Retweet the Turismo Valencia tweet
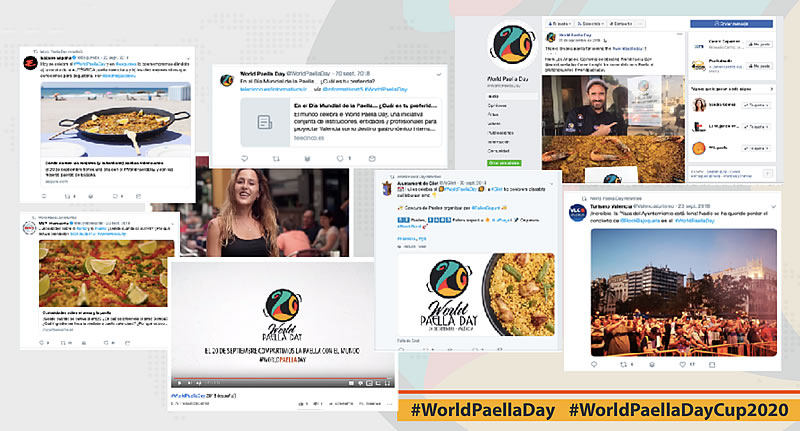Viewport: 800px width, 431px height. [623, 364]
